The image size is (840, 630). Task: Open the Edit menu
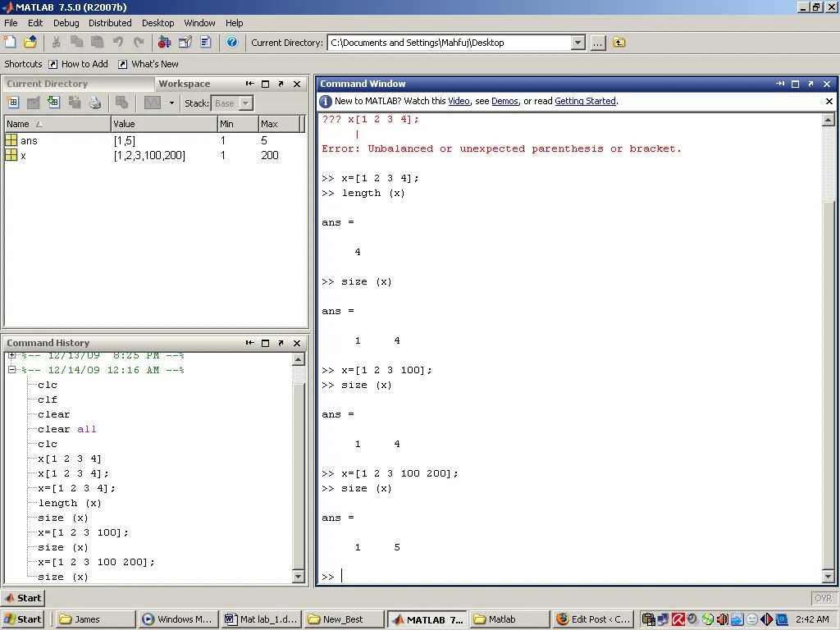click(35, 23)
